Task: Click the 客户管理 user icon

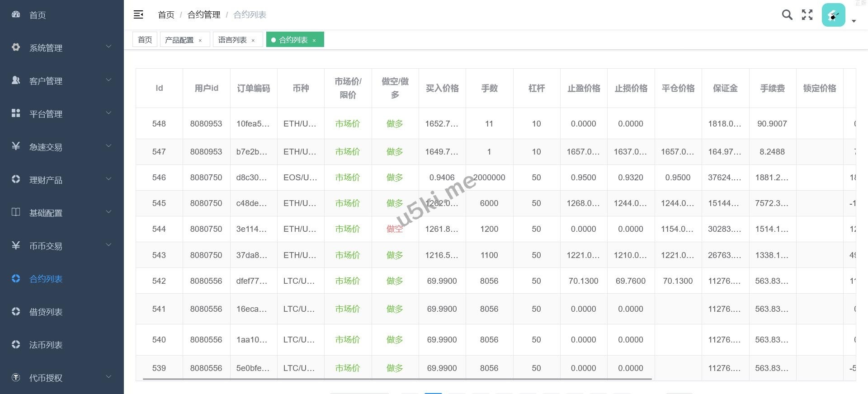Action: 16,80
